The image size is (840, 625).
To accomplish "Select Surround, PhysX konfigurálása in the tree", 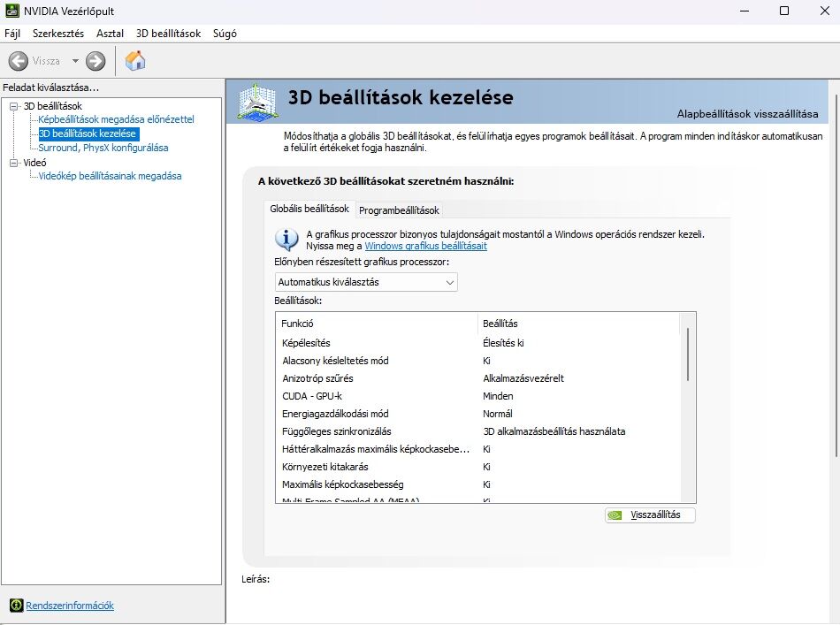I will click(x=103, y=148).
